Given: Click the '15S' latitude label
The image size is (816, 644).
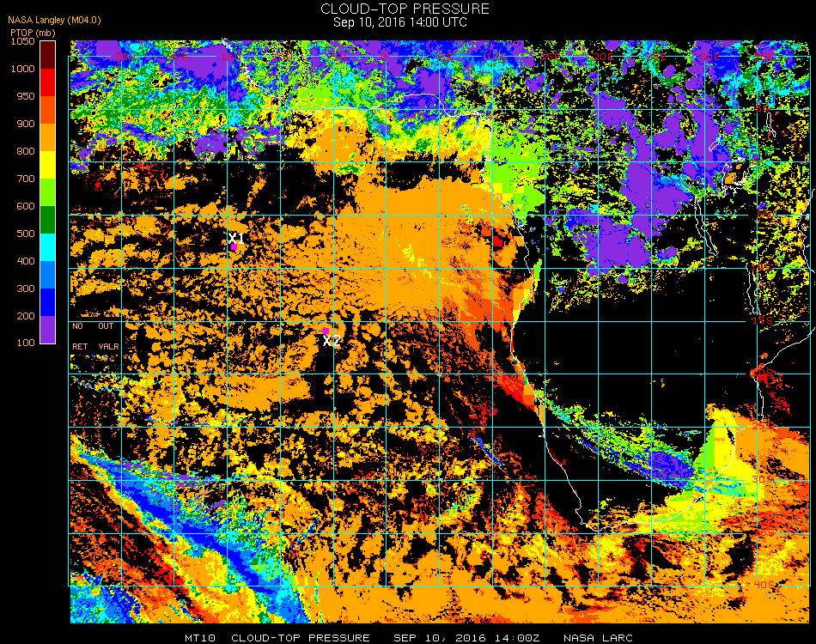Looking at the screenshot, I should [763, 320].
